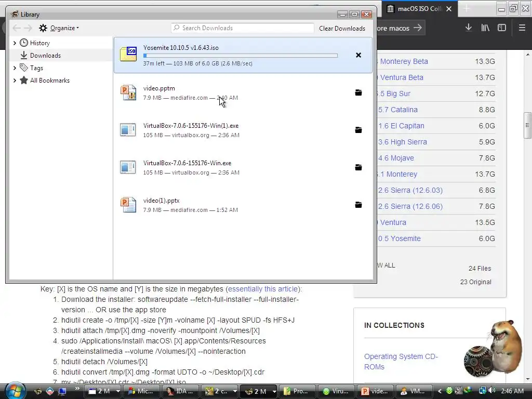This screenshot has width=532, height=399.
Task: Click the browser scrollbar down arrow
Action: click(528, 379)
